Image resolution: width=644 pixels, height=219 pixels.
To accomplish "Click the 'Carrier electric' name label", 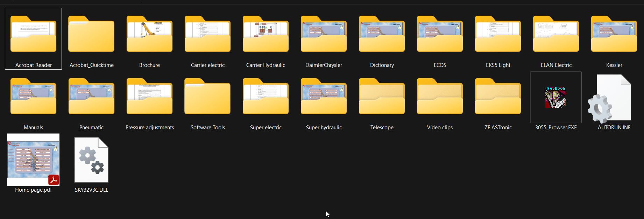I will 208,65.
